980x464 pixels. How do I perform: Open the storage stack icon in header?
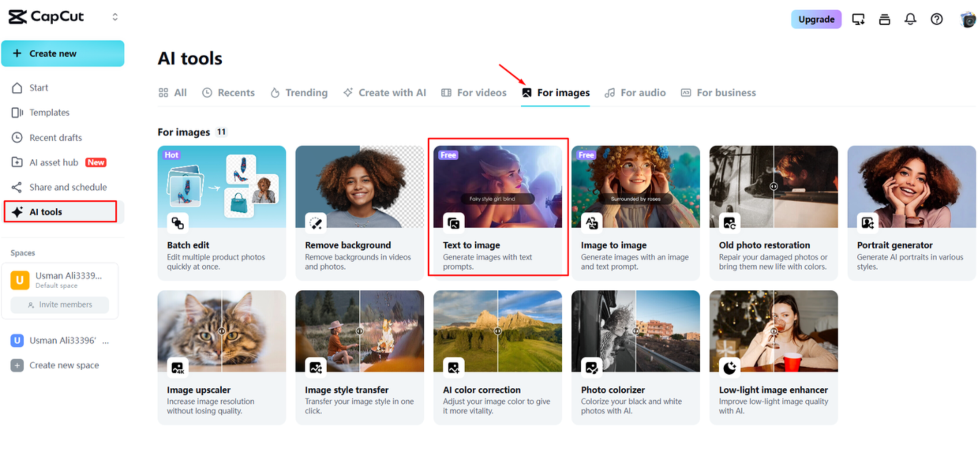point(884,19)
